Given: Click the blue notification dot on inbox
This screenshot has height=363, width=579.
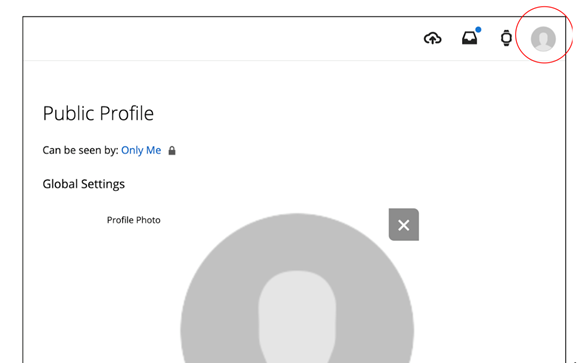Looking at the screenshot, I should (478, 30).
